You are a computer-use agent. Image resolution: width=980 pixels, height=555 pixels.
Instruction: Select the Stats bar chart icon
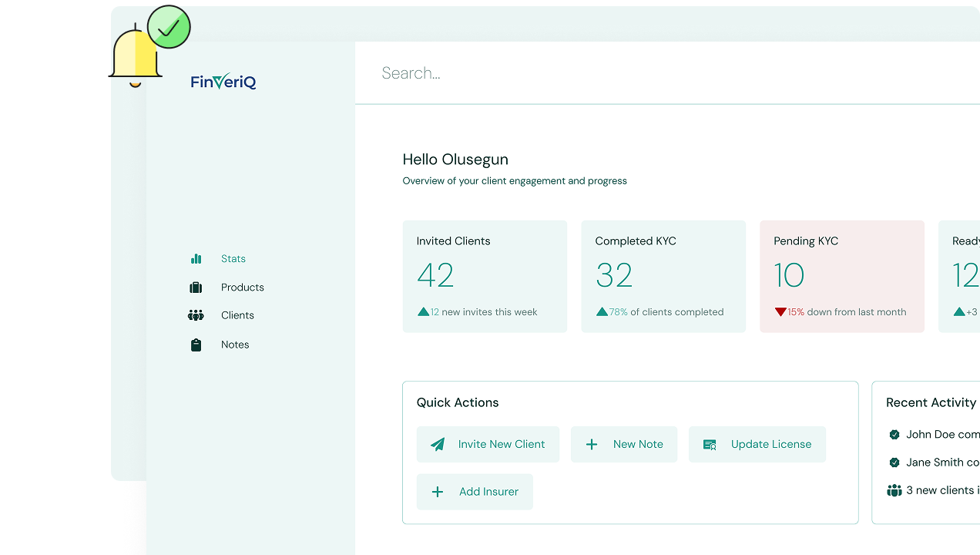point(196,259)
